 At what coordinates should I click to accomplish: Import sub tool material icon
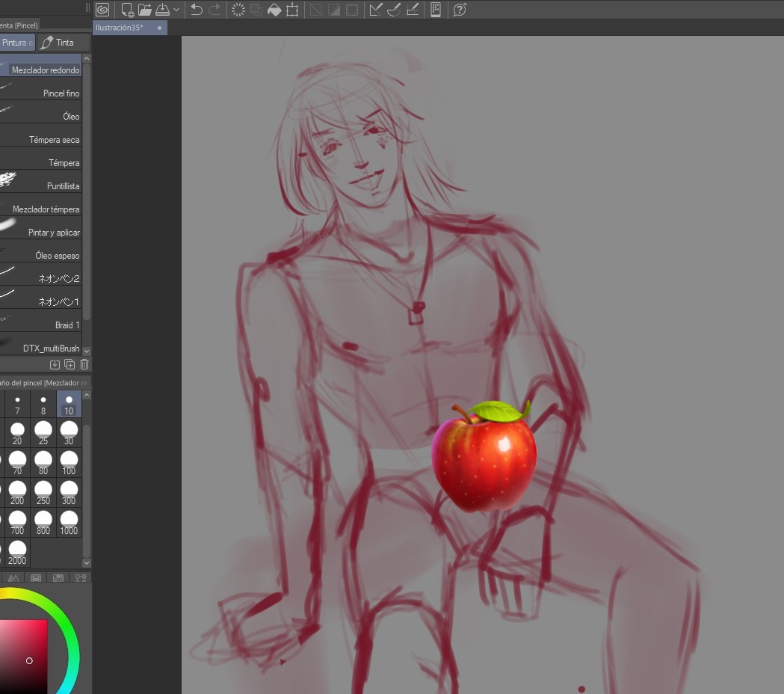coord(55,365)
